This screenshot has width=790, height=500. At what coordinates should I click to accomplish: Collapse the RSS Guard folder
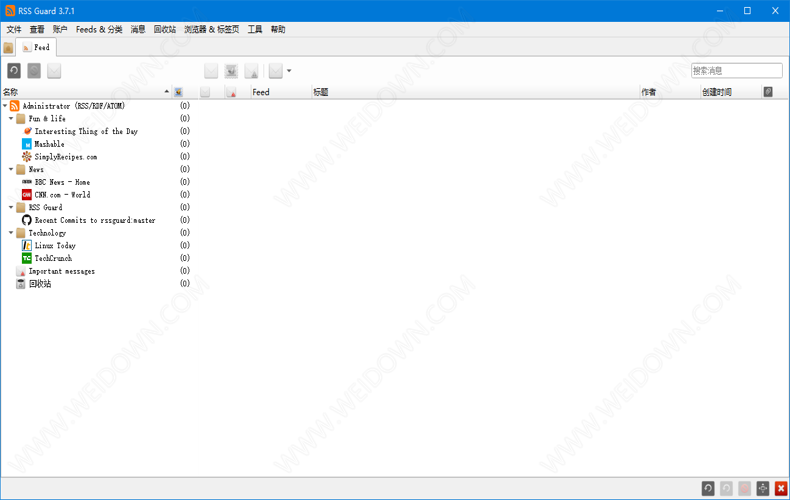pos(11,207)
